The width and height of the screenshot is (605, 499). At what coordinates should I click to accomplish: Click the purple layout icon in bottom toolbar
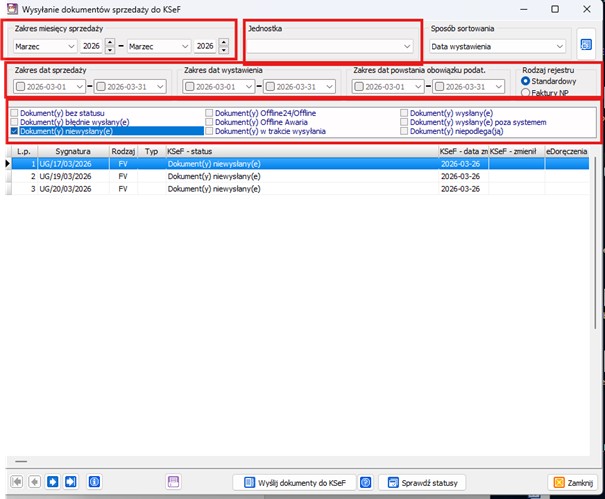[x=174, y=482]
